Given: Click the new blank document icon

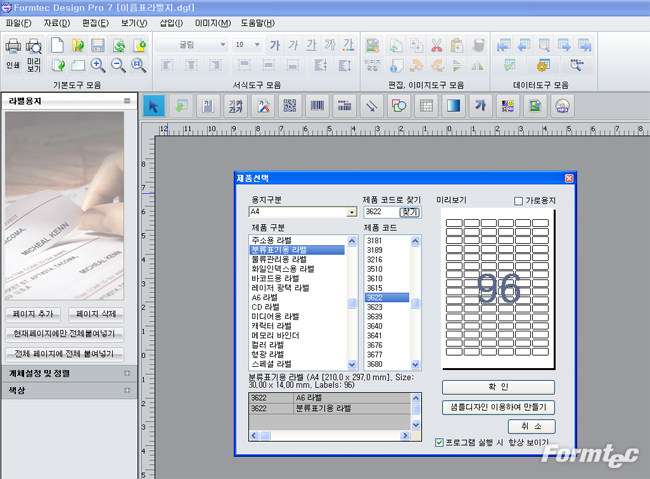Looking at the screenshot, I should [x=57, y=45].
